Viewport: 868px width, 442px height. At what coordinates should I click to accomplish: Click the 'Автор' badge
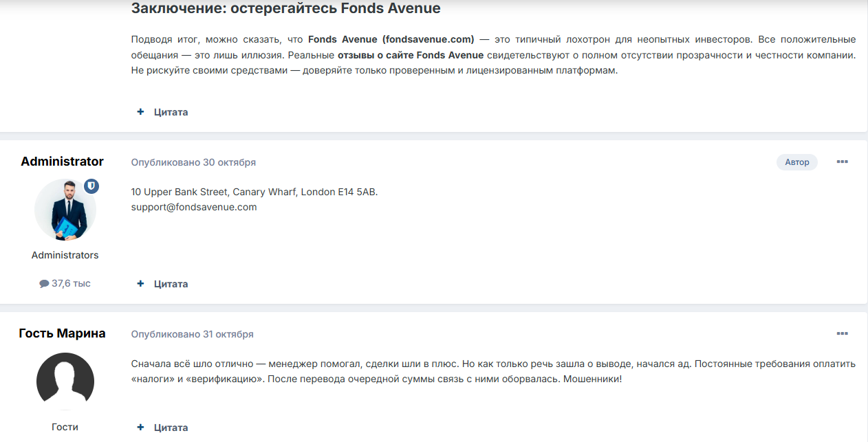pyautogui.click(x=796, y=162)
